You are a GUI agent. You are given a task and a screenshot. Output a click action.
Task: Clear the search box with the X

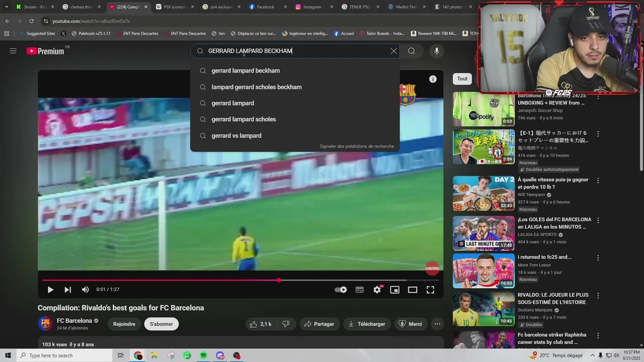click(393, 51)
